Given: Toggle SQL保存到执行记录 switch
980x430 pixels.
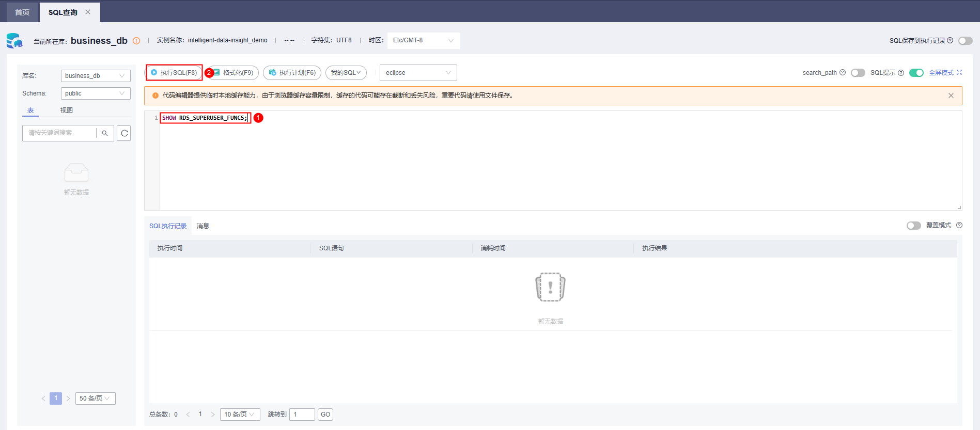Looking at the screenshot, I should (966, 41).
